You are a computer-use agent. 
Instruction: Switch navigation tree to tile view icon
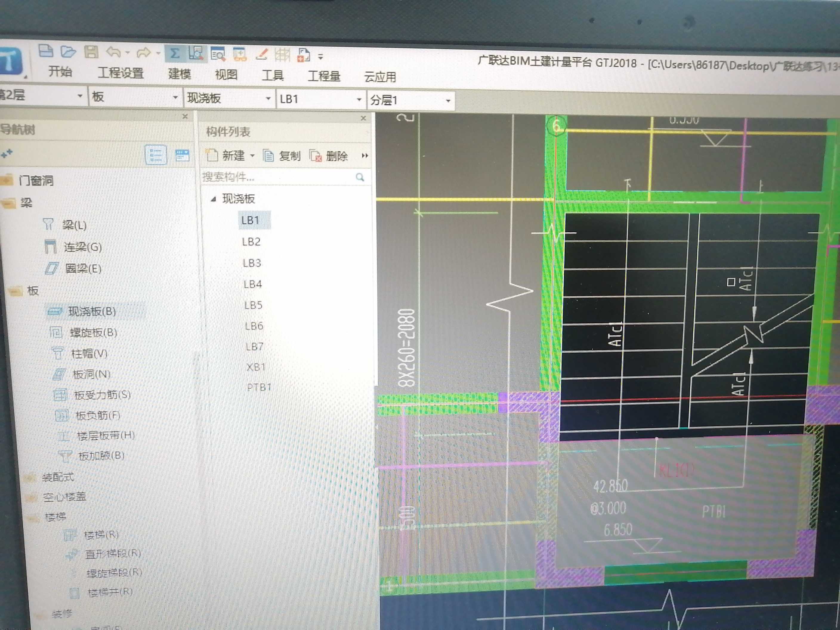(x=182, y=155)
